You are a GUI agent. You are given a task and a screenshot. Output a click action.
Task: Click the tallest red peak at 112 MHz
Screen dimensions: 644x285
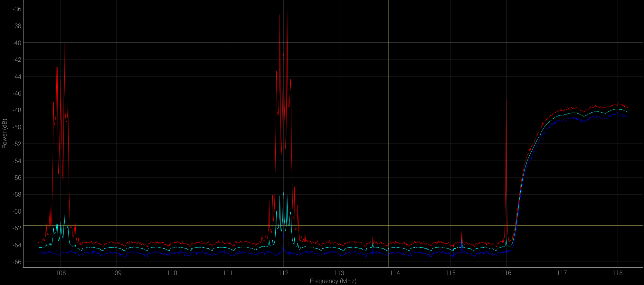point(287,11)
